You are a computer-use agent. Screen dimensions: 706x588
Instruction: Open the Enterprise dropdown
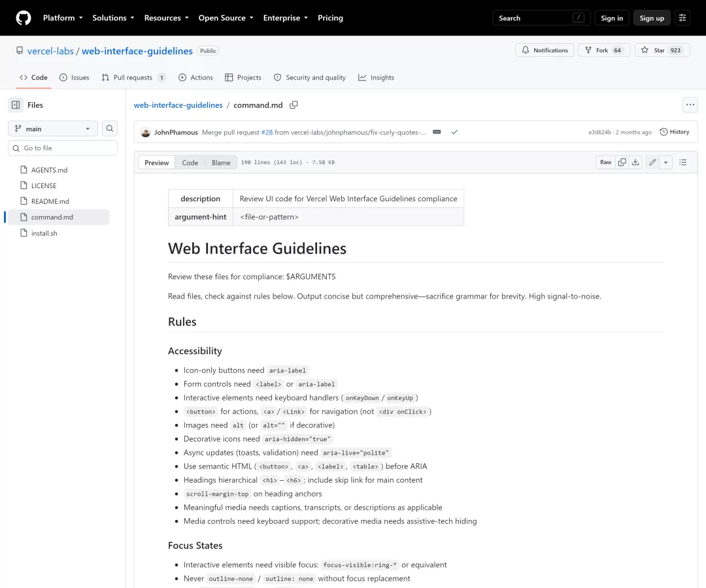click(286, 18)
